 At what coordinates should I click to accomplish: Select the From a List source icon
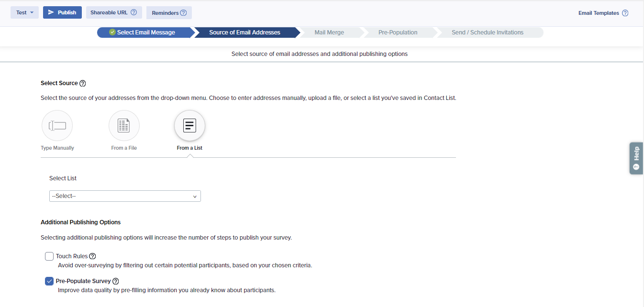point(189,126)
